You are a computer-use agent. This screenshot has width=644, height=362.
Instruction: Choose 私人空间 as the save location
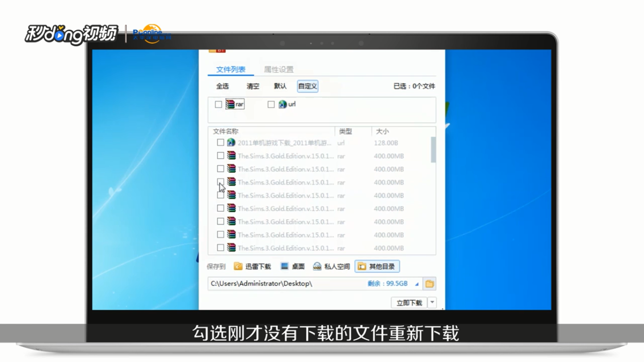click(x=331, y=266)
